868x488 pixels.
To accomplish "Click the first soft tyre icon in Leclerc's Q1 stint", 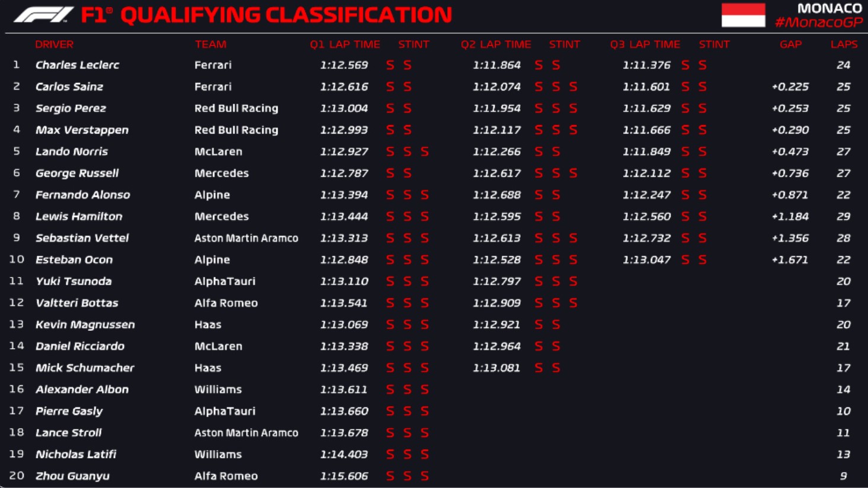I will [390, 65].
